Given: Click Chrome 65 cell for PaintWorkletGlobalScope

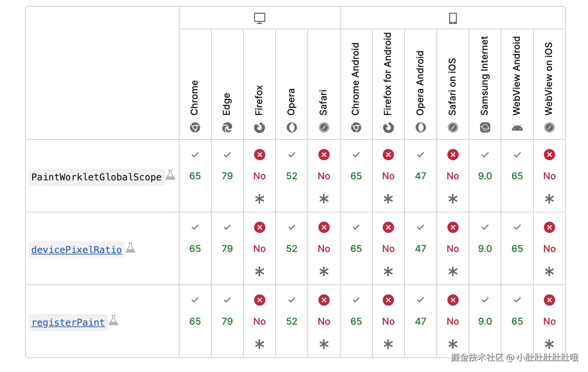Looking at the screenshot, I should 195,176.
